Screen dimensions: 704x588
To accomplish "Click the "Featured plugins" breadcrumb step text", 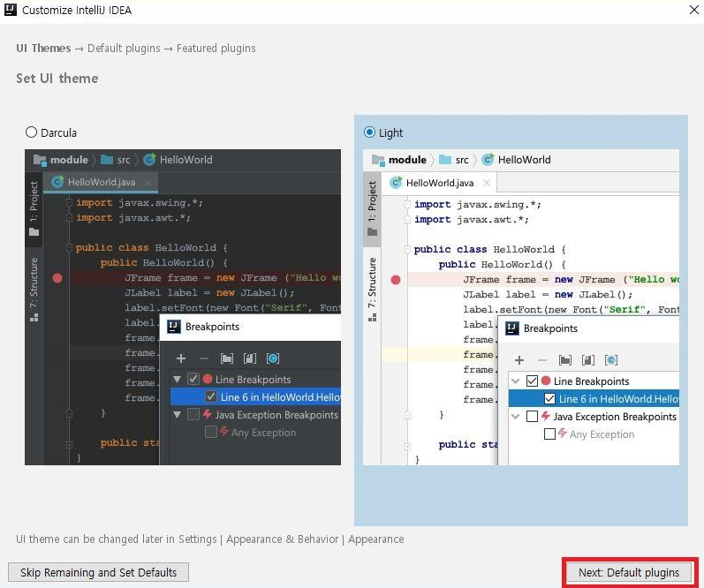I will tap(216, 48).
